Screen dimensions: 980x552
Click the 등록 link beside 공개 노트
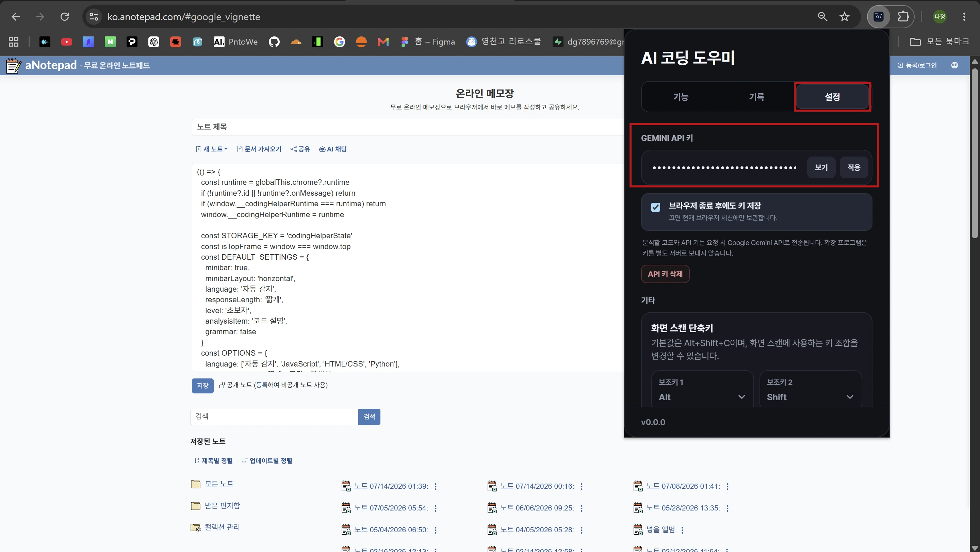[262, 385]
